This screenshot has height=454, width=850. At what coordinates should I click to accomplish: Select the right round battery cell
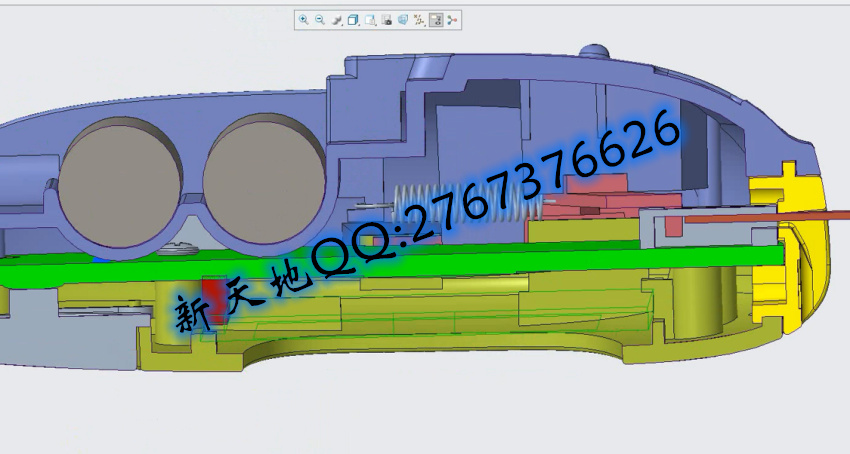[262, 180]
